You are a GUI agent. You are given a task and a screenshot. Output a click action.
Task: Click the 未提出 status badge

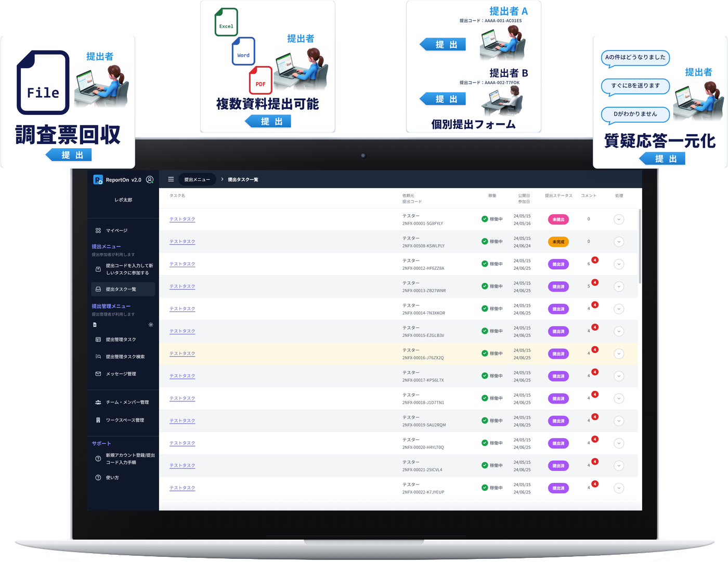pyautogui.click(x=558, y=219)
